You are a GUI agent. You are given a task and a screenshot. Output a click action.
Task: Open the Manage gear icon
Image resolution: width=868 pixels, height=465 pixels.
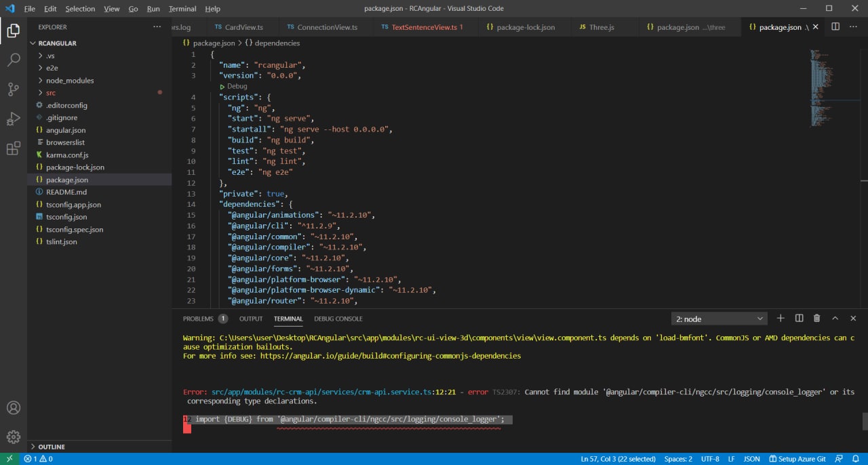pos(13,437)
